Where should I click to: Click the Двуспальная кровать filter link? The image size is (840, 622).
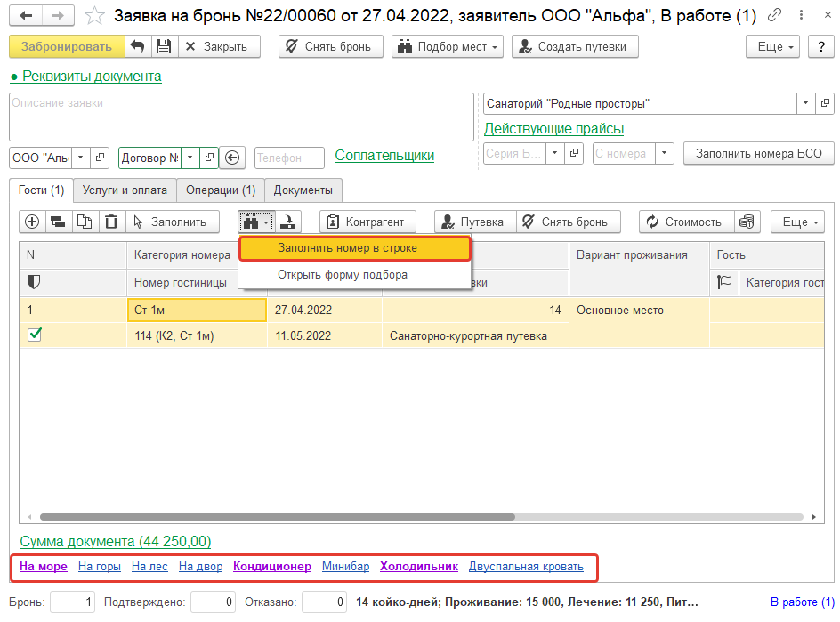(526, 566)
